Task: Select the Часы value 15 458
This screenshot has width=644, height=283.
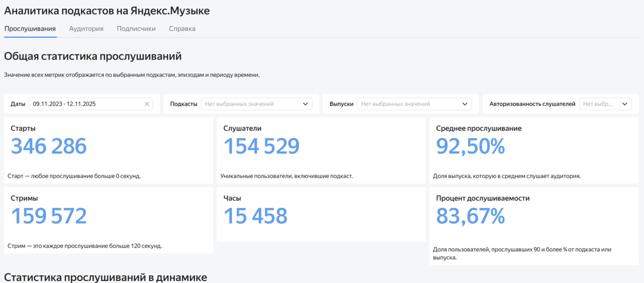Action: (x=255, y=216)
